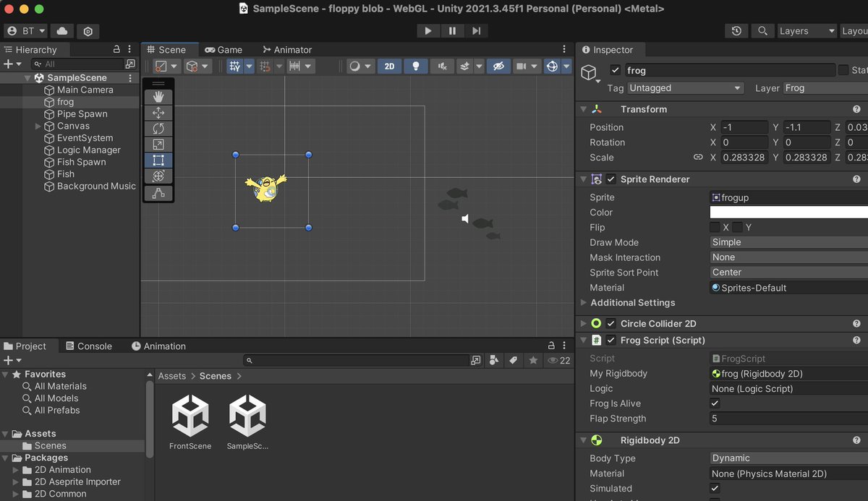Viewport: 868px width, 501px height.
Task: Switch to the Console tab
Action: [x=88, y=346]
